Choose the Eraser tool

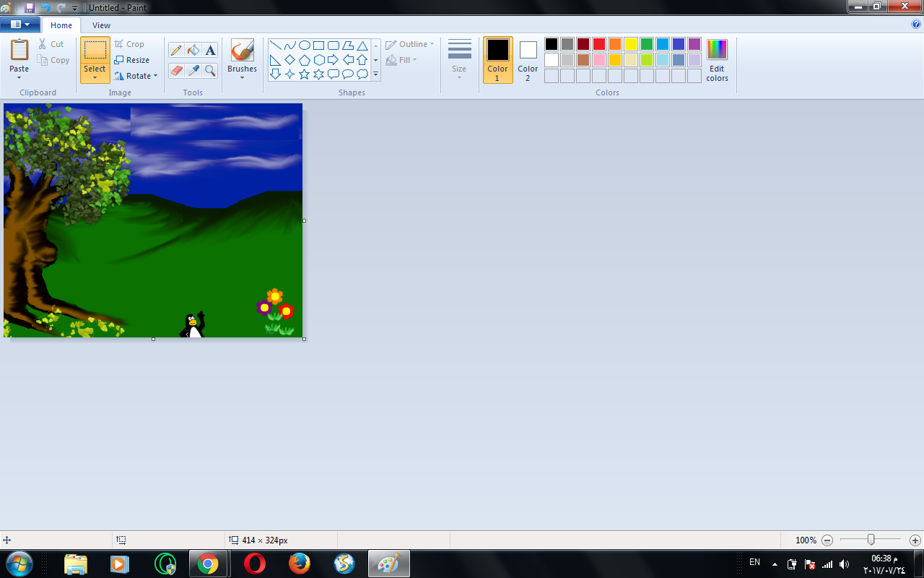[176, 70]
